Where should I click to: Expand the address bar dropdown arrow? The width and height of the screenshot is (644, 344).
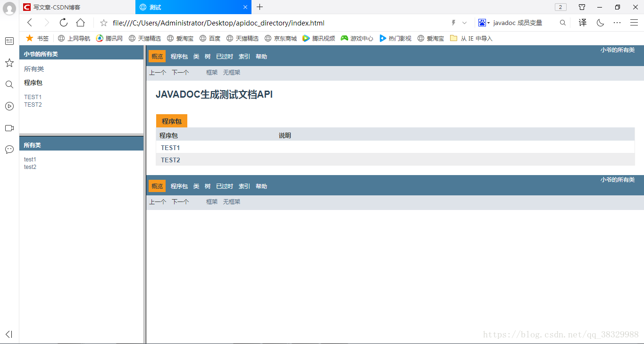point(464,23)
